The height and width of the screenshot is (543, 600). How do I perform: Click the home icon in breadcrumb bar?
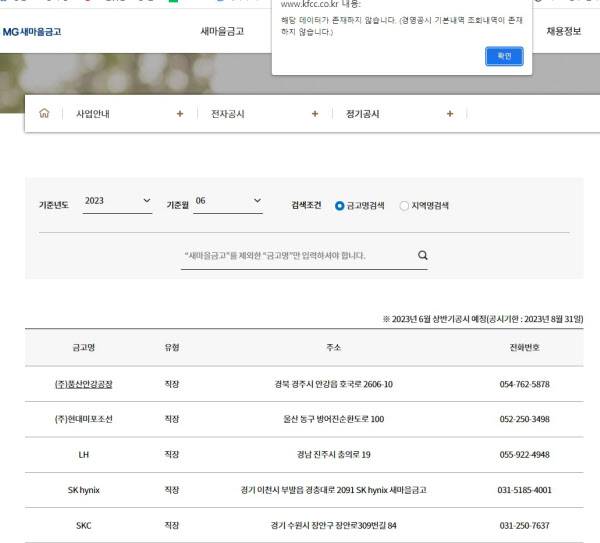tap(44, 114)
